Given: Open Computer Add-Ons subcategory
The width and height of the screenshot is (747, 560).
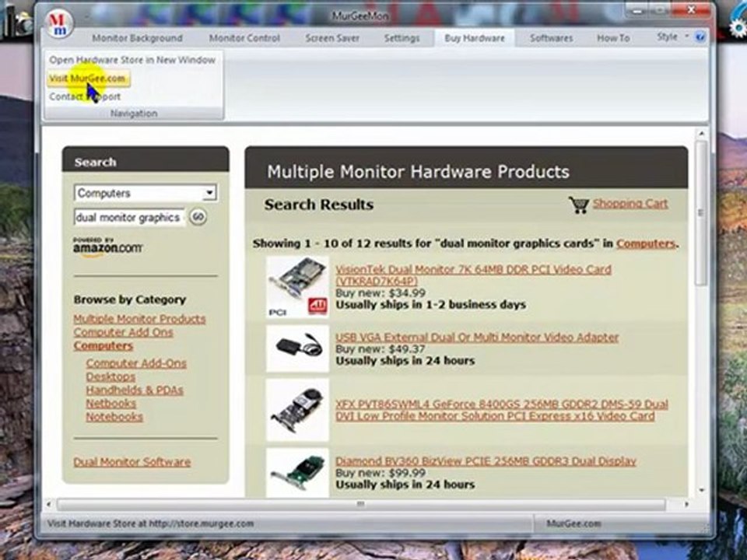Looking at the screenshot, I should coord(136,363).
